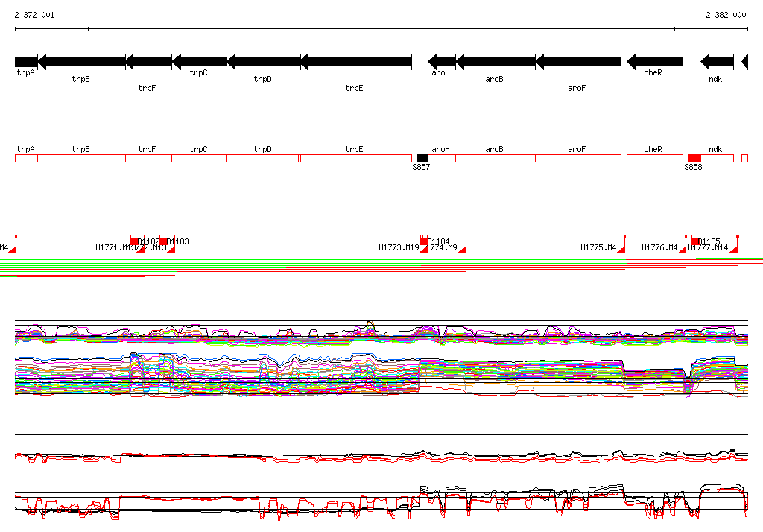This screenshot has width=763, height=532.
Task: Select the black S857 segment box
Action: pos(422,158)
